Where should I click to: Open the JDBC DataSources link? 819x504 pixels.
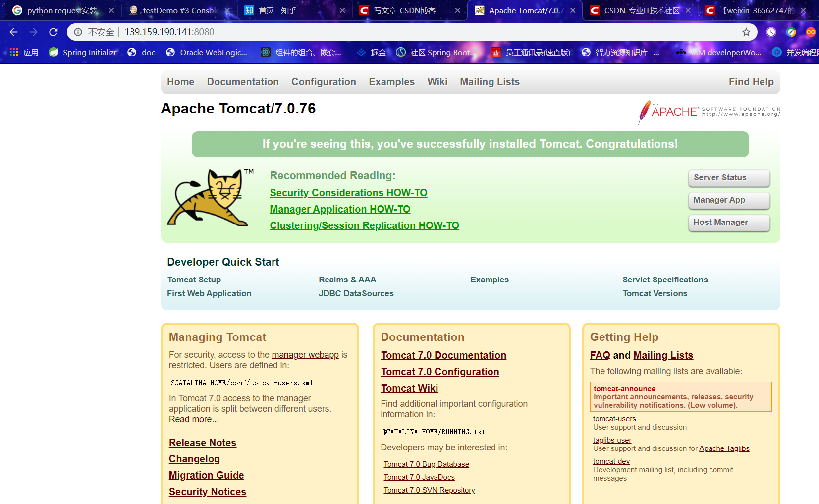click(x=356, y=293)
